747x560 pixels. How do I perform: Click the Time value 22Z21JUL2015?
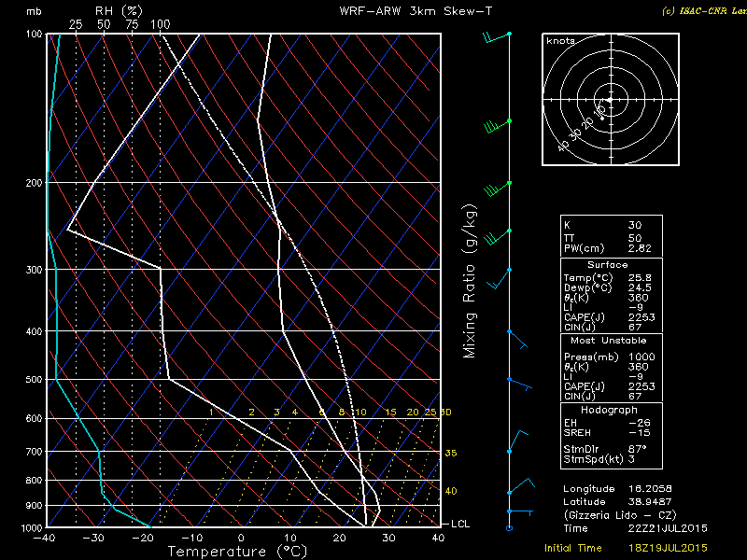tap(668, 528)
